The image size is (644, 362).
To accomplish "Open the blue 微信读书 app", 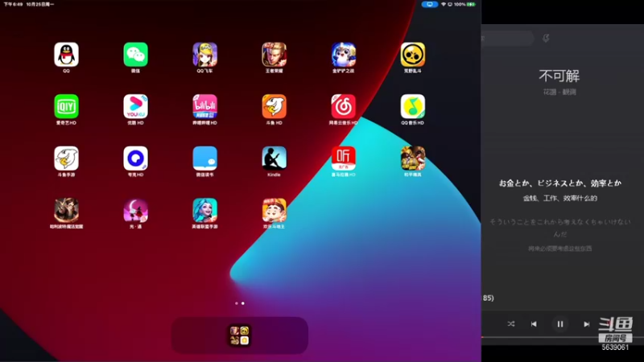I will [205, 158].
